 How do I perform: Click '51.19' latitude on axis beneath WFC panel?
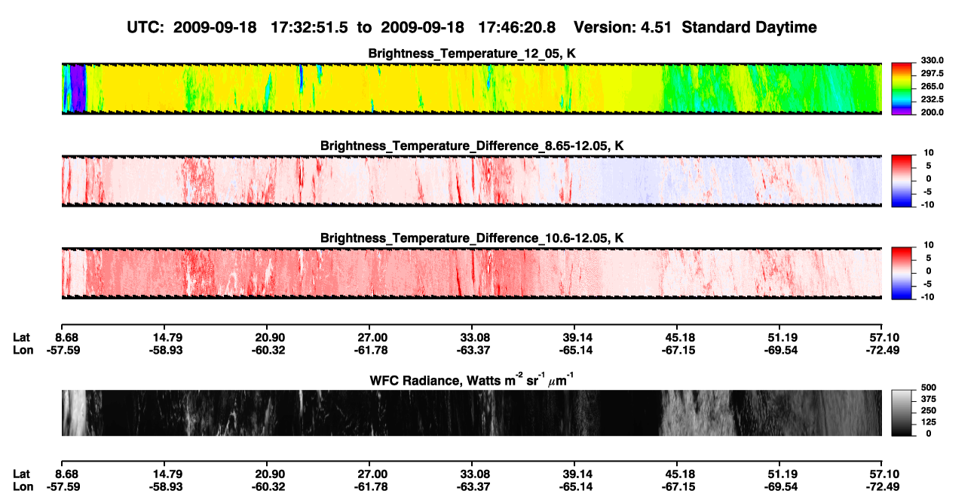coord(782,474)
